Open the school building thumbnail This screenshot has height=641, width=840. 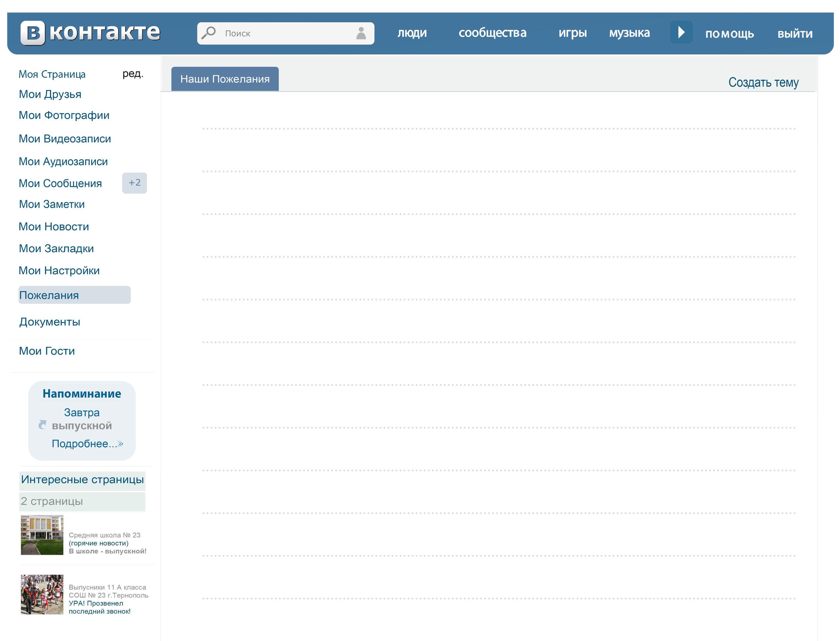(x=42, y=535)
